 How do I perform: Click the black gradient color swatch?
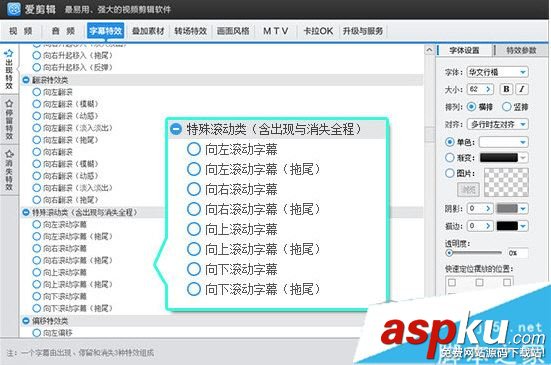499,157
